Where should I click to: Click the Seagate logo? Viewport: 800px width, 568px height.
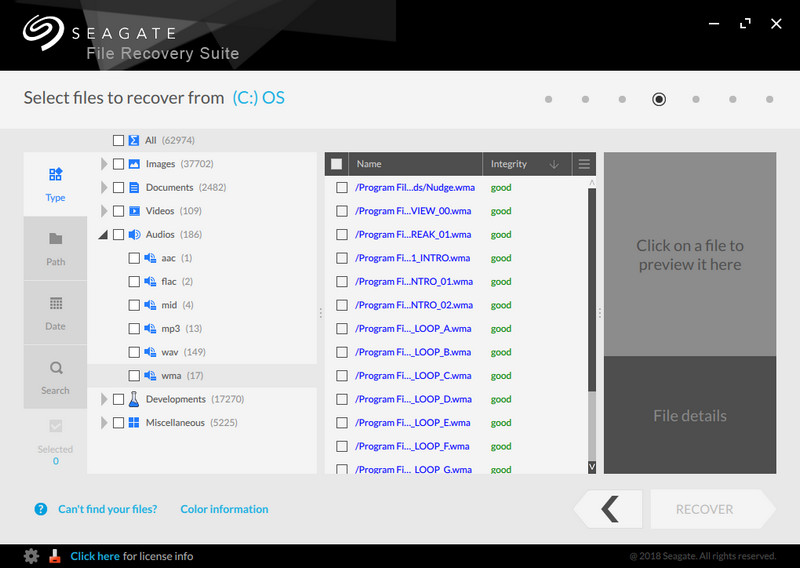pyautogui.click(x=43, y=32)
